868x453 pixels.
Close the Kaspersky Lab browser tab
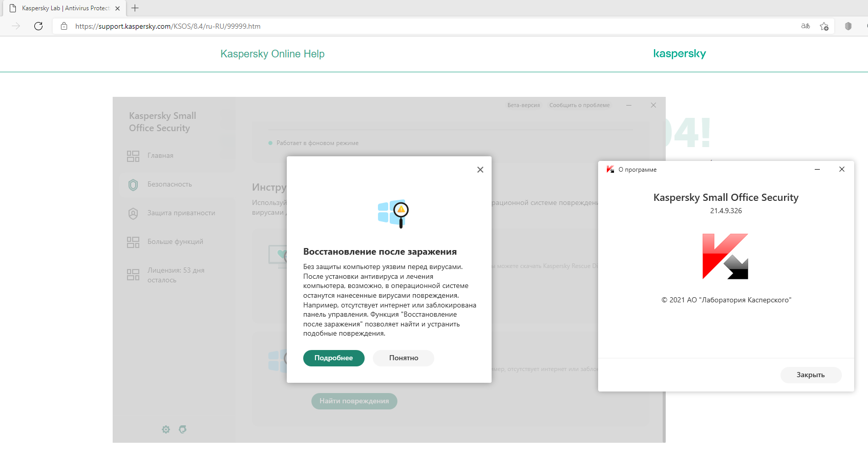point(117,8)
